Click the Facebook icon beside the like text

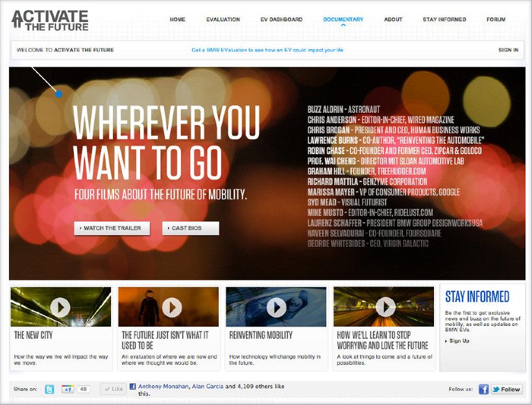pos(132,386)
